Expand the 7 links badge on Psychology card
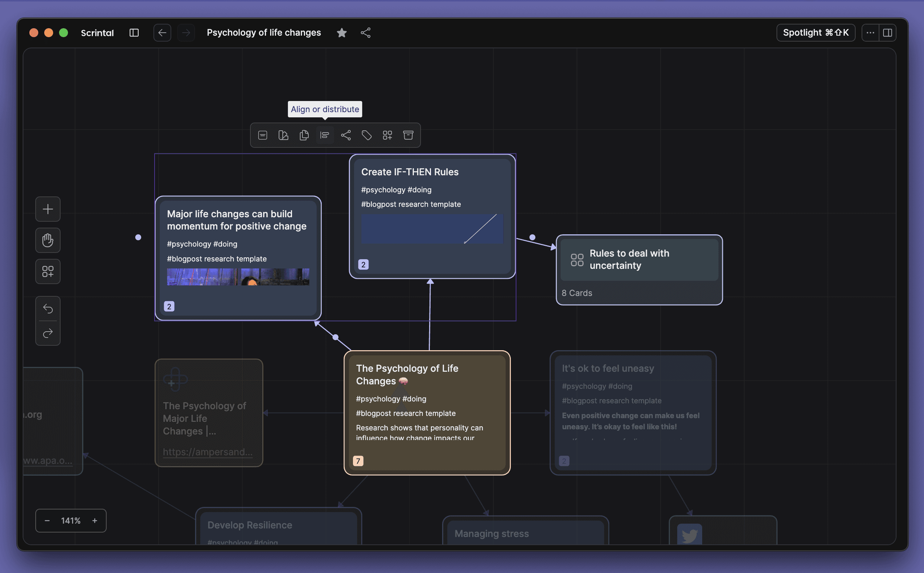This screenshot has width=924, height=573. [358, 461]
